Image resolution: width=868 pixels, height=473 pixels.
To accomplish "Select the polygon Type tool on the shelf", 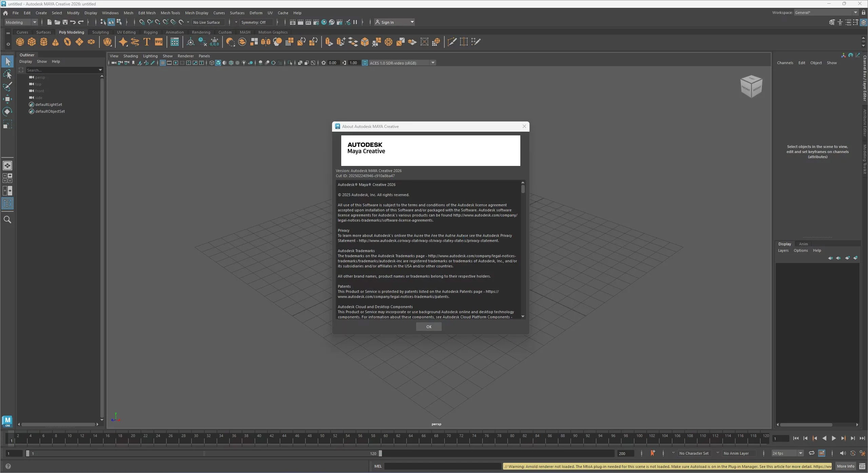I will 147,42.
